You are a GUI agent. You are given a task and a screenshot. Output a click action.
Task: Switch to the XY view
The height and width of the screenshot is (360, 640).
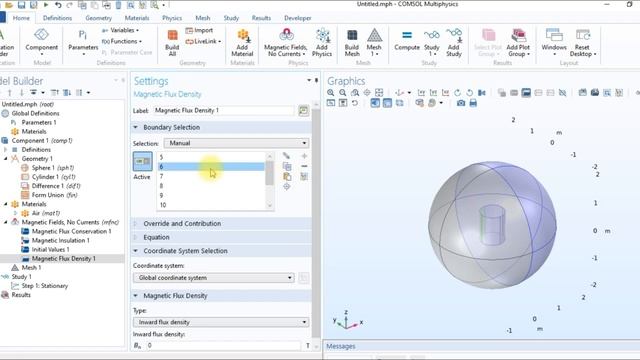(421, 93)
